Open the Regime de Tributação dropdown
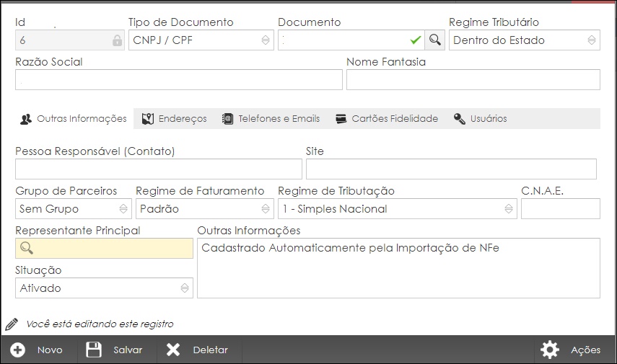The image size is (617, 364). pyautogui.click(x=398, y=209)
